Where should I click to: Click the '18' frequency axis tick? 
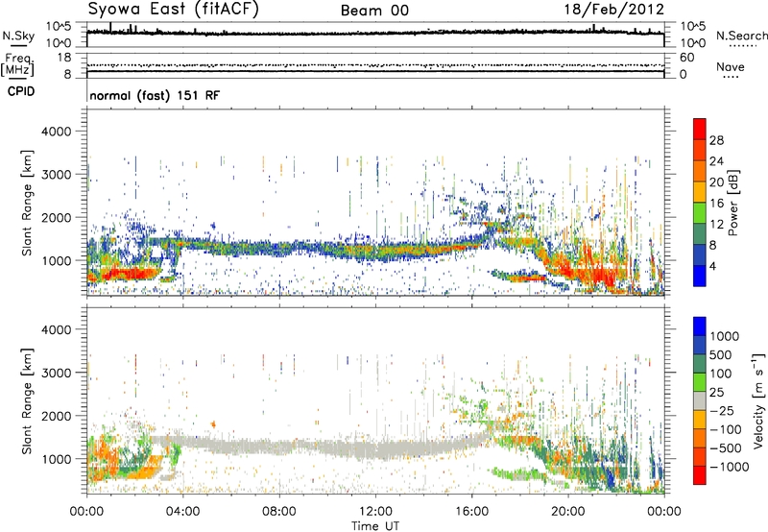click(x=64, y=58)
